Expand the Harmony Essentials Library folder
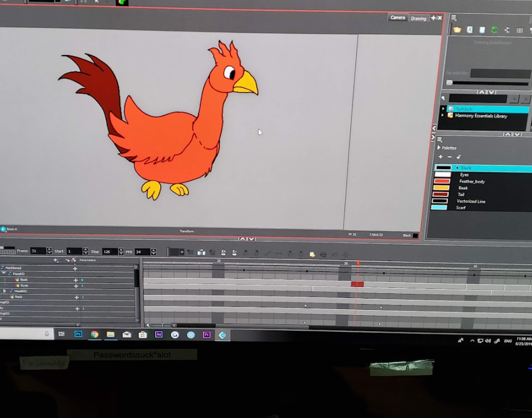 point(442,116)
